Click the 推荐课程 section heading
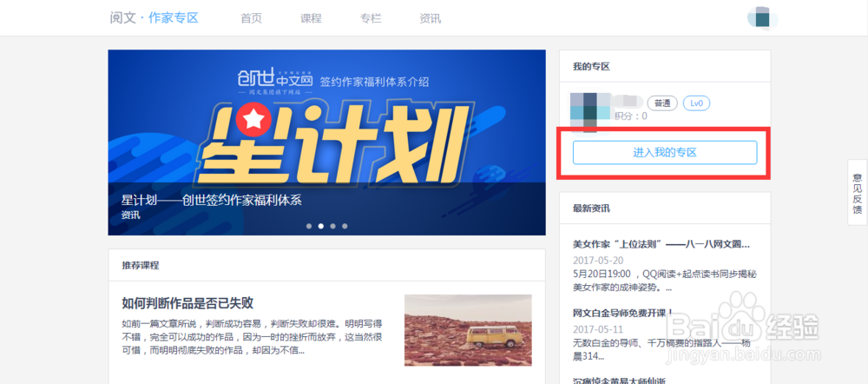 point(141,266)
